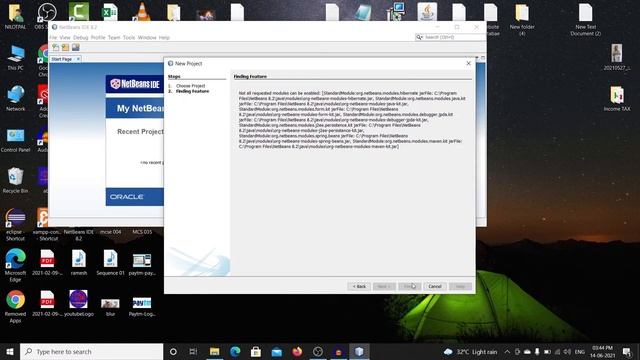Screen dimensions: 640x360
Task: Click the Finish button in New Project dialog
Action: pyautogui.click(x=409, y=286)
